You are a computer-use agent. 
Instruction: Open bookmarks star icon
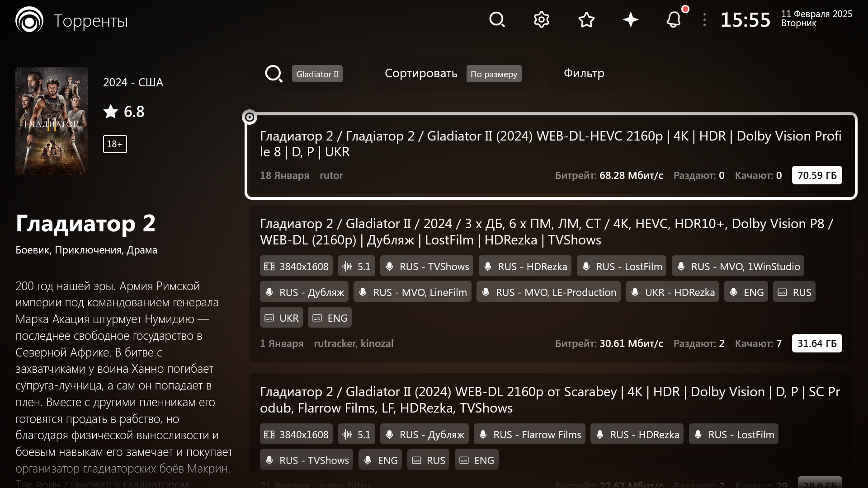[586, 20]
